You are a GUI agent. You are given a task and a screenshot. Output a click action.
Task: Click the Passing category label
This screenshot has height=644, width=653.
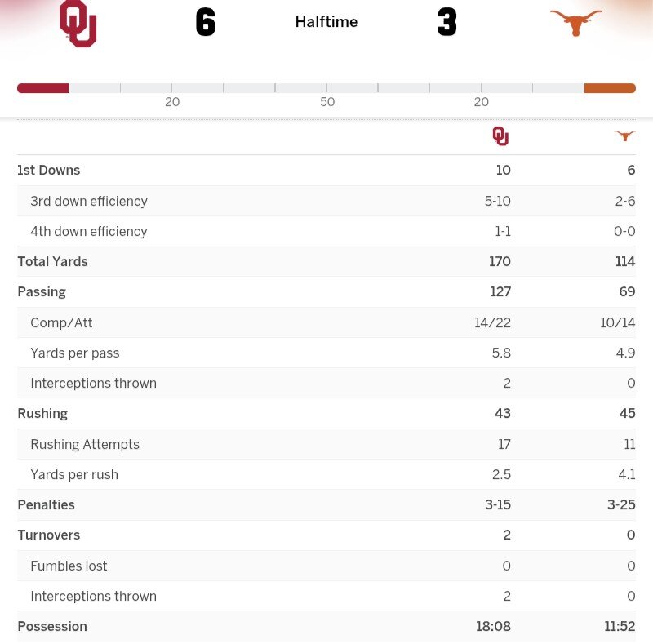click(x=42, y=292)
